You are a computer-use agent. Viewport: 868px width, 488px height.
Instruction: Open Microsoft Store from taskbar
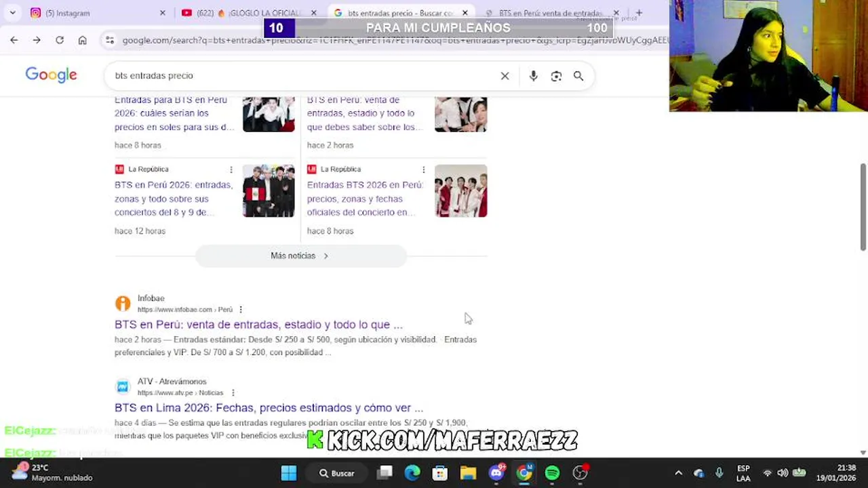point(440,473)
